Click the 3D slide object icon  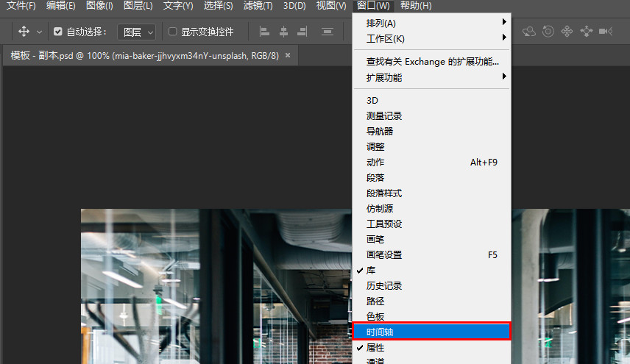click(586, 32)
